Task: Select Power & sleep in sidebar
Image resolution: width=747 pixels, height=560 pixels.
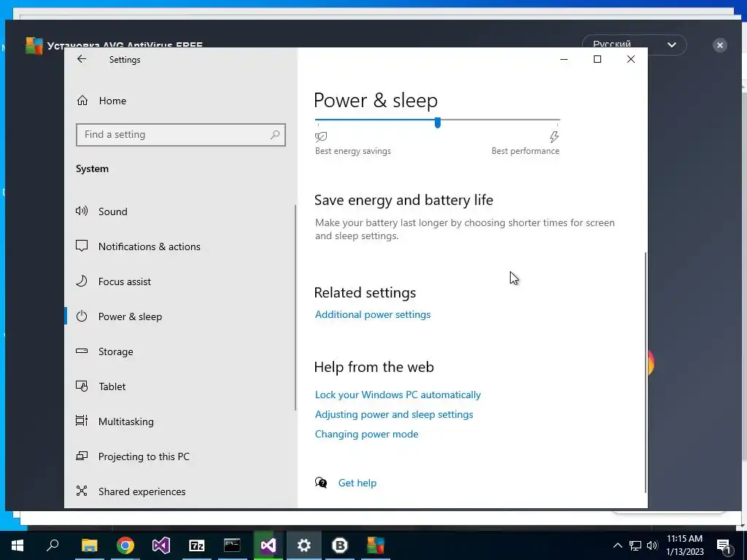Action: pyautogui.click(x=130, y=316)
